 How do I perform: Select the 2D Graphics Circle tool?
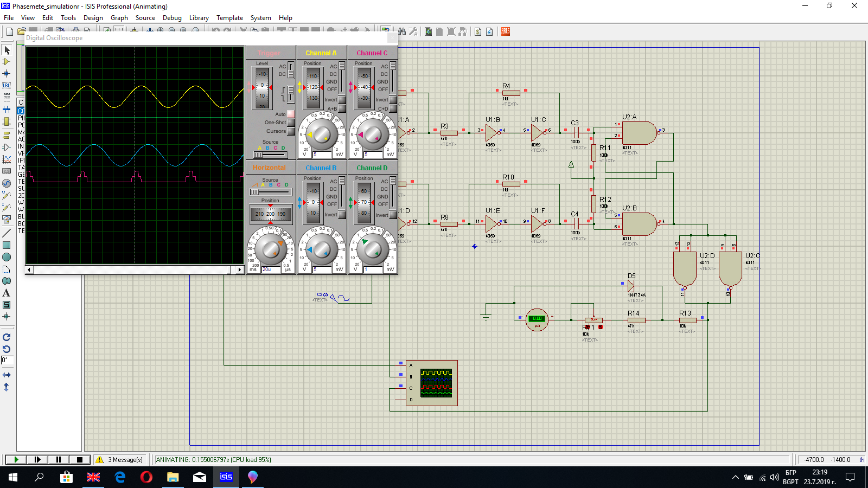[7, 257]
